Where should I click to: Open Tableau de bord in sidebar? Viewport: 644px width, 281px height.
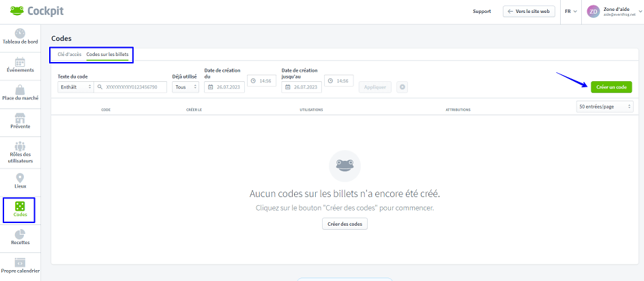point(20,38)
